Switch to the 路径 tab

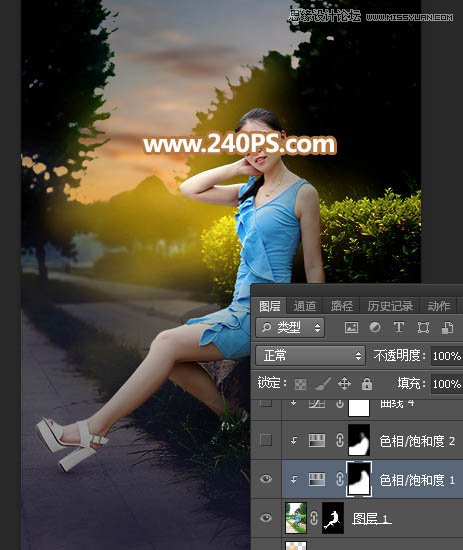(342, 306)
